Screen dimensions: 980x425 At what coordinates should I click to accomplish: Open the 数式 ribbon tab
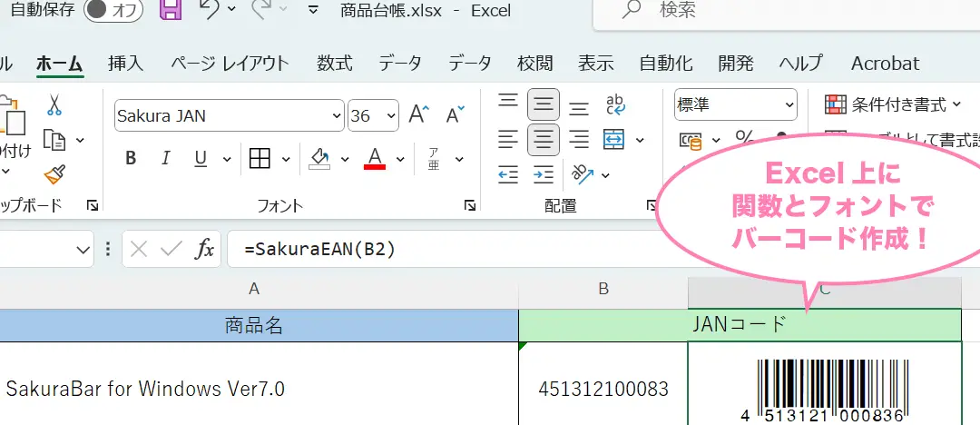pyautogui.click(x=334, y=64)
